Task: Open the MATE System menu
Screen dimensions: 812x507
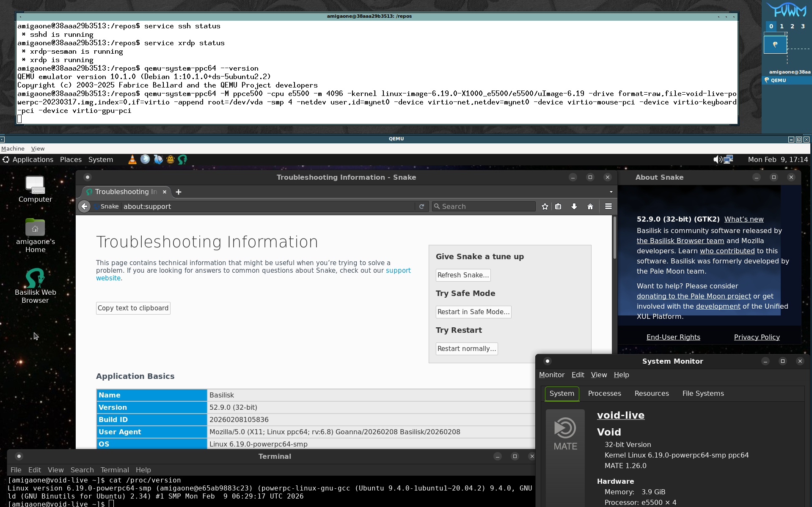Action: point(101,159)
